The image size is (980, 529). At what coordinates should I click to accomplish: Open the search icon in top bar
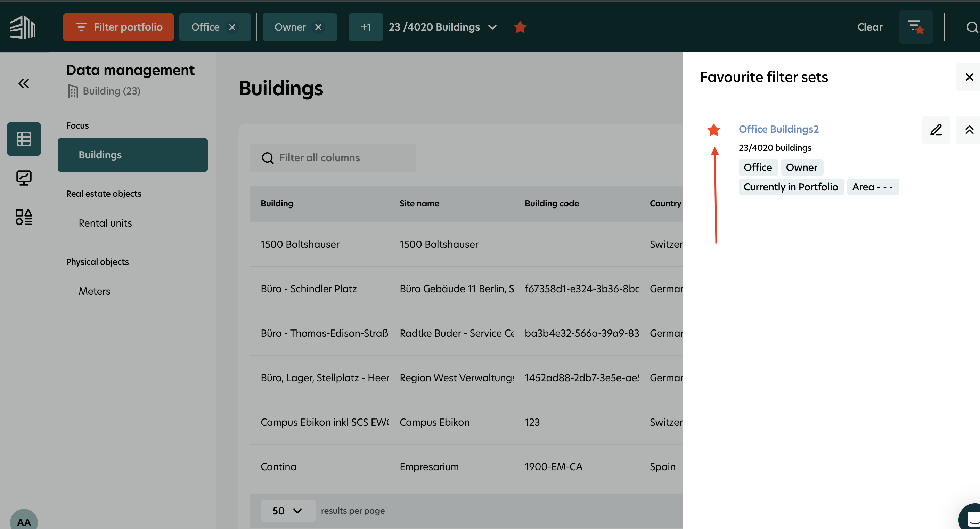(x=972, y=27)
